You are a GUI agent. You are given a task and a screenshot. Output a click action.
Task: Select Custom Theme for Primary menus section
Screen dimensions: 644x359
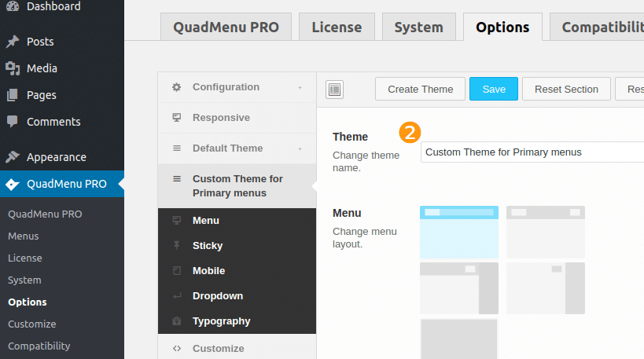coord(237,186)
